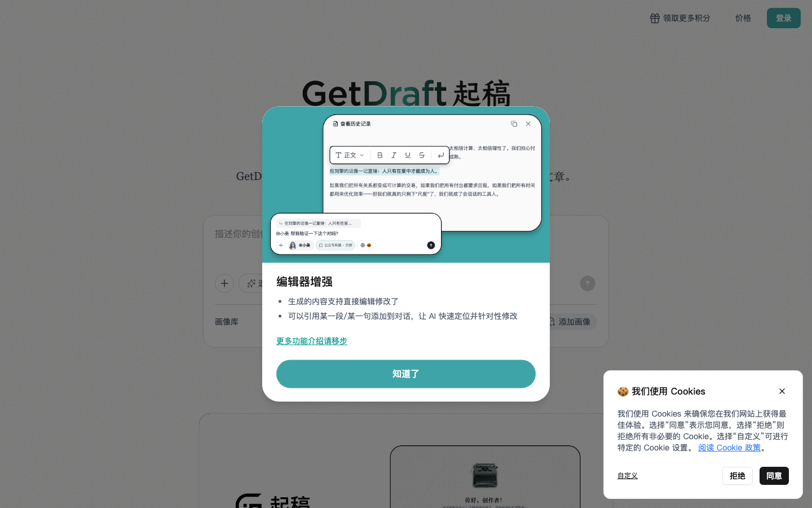Open the 价格 page
The image size is (812, 508).
pyautogui.click(x=743, y=18)
